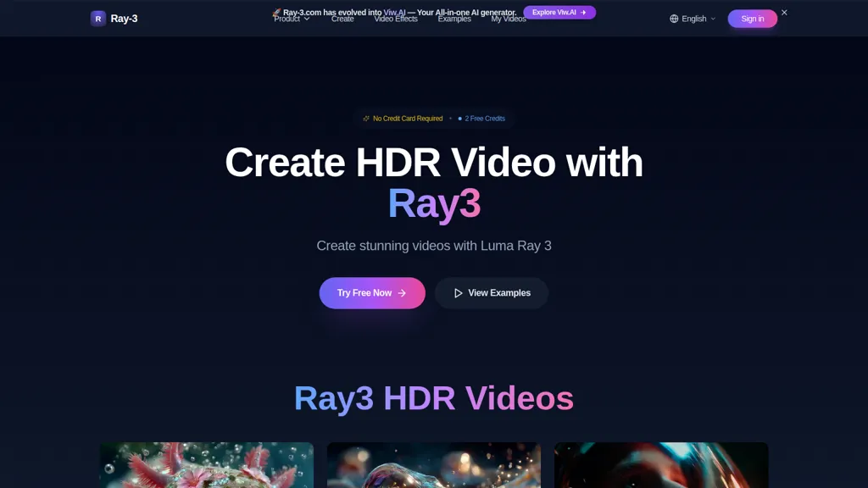Open the Video Effects nav item
The image size is (868, 488).
[396, 19]
